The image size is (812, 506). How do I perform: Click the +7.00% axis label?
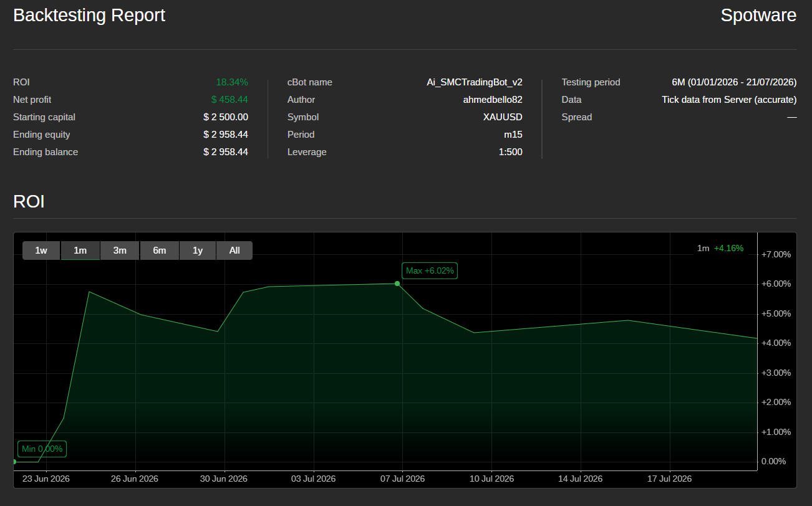tap(776, 254)
